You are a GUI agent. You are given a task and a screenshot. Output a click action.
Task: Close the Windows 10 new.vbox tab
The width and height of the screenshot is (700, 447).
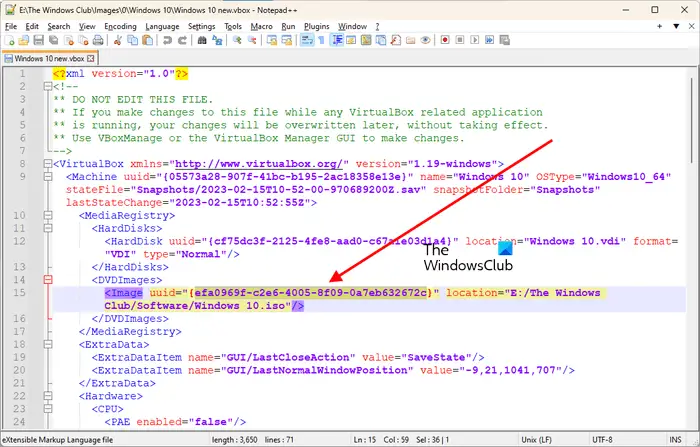pyautogui.click(x=91, y=58)
